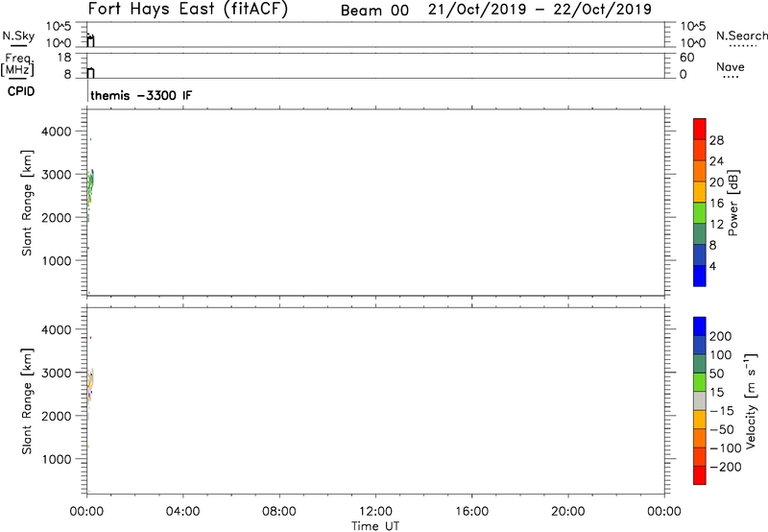The image size is (768, 532).
Task: Select the bright blue bottom Power colorbar segment
Action: point(700,276)
